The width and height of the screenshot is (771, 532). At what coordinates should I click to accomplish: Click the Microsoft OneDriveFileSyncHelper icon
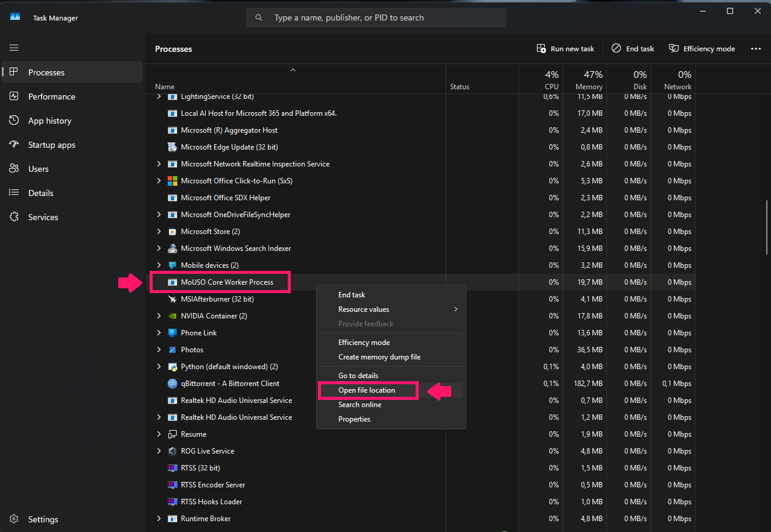tap(172, 215)
